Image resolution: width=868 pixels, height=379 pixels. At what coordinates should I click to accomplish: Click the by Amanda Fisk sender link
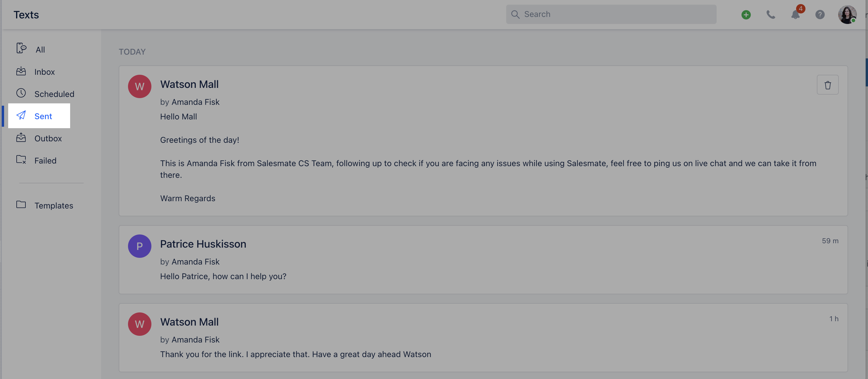click(x=190, y=102)
